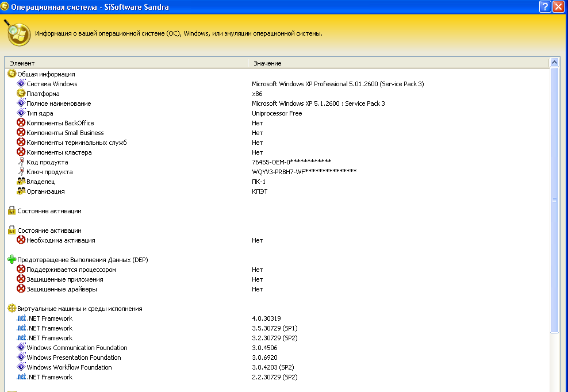The width and height of the screenshot is (568, 392).
Task: Click .net icon of the 2.2.30729 row
Action: pyautogui.click(x=21, y=377)
